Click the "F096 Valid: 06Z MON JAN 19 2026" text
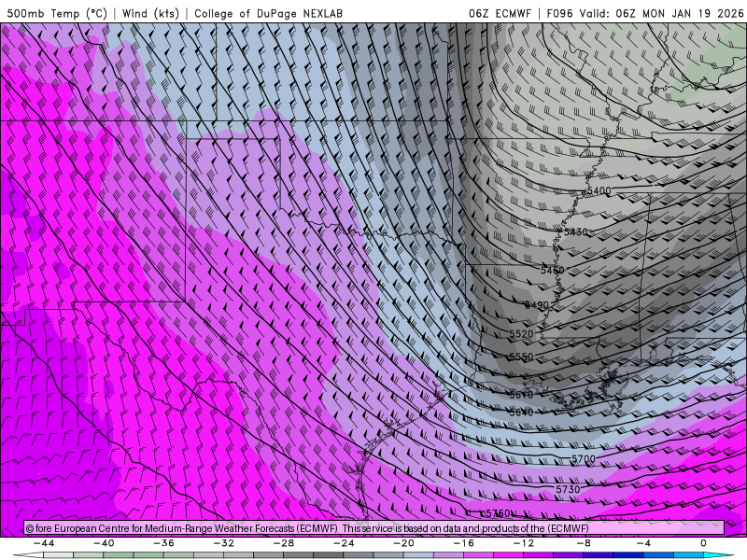The height and width of the screenshot is (560, 747). (x=645, y=13)
